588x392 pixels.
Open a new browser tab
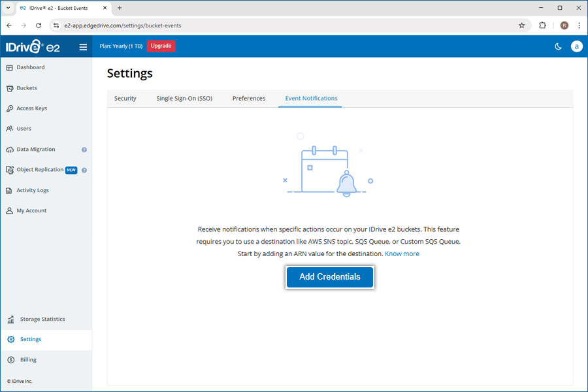(120, 8)
